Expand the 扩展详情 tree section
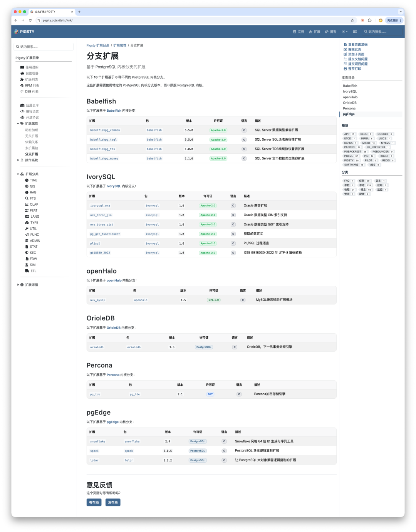 [18, 285]
